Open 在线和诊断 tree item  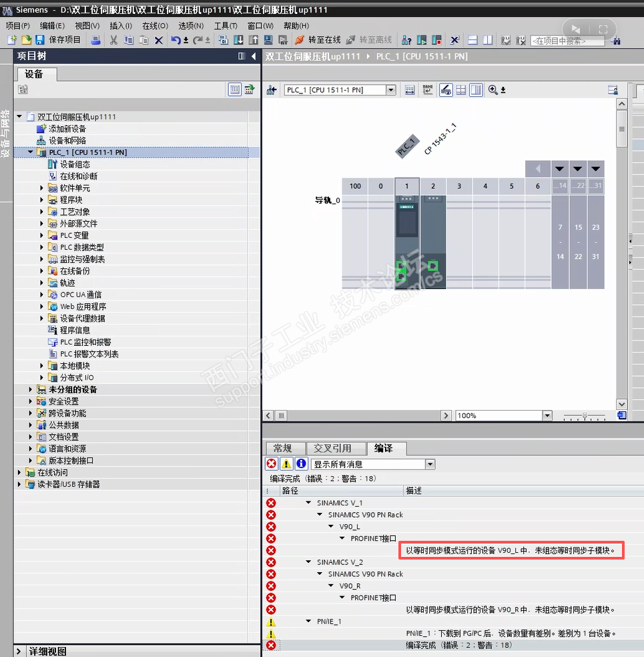point(78,176)
